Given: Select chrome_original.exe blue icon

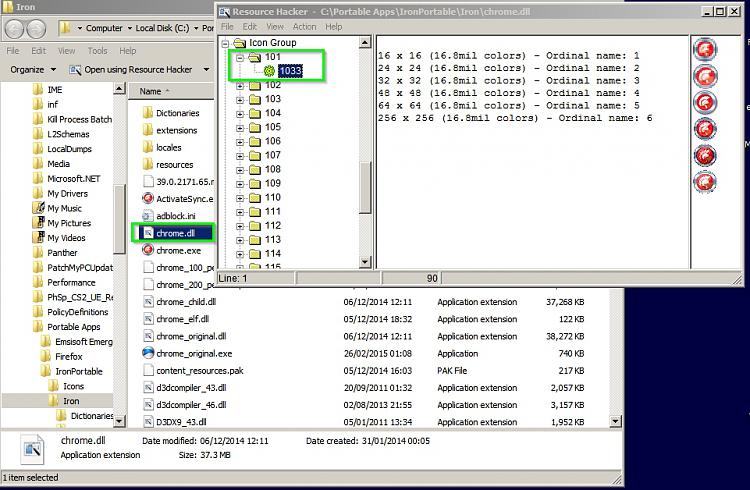Looking at the screenshot, I should [148, 353].
